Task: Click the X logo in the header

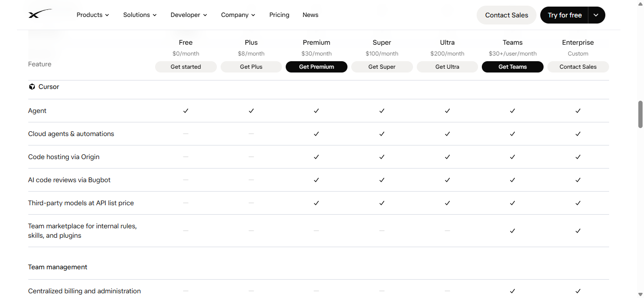Action: tap(40, 15)
